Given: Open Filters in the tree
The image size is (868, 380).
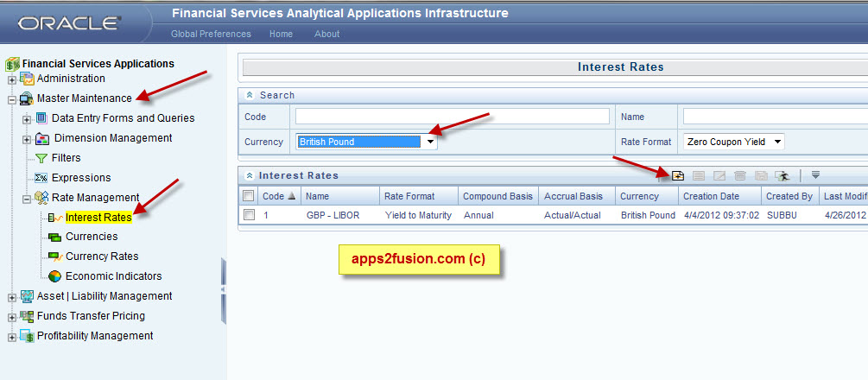Looking at the screenshot, I should (x=66, y=158).
